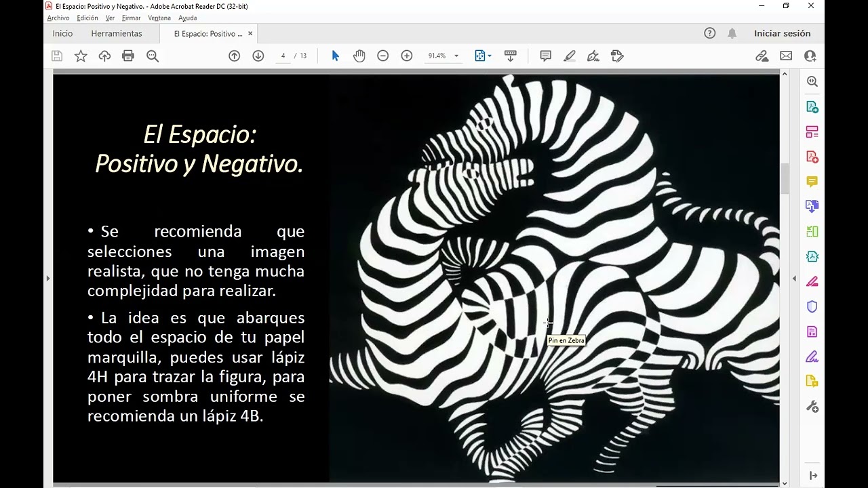Select the highlight text pen tool
The height and width of the screenshot is (488, 868).
(570, 56)
